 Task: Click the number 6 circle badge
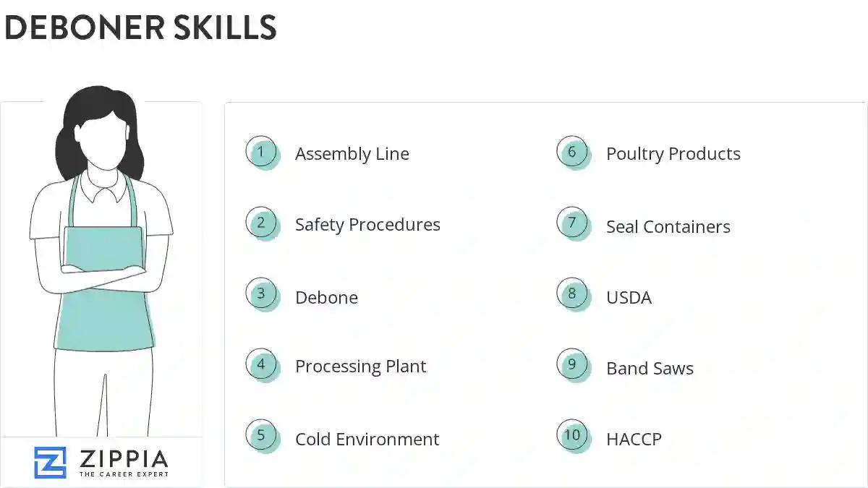tap(573, 153)
